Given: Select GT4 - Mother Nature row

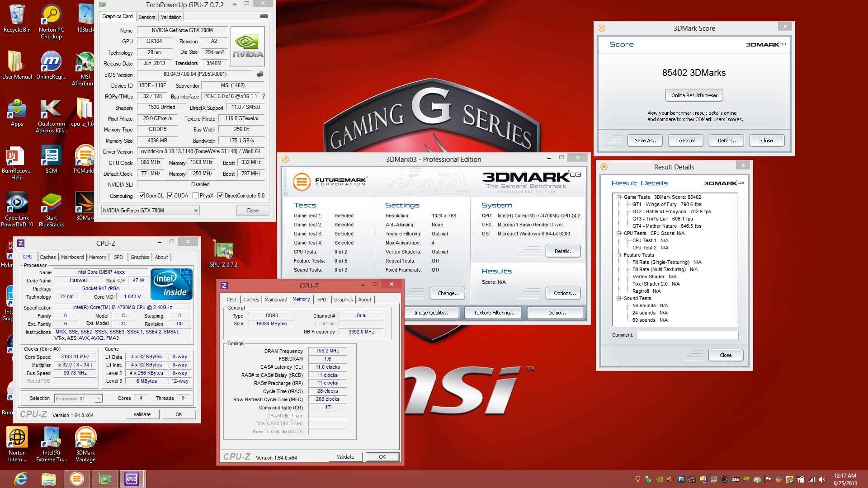Looking at the screenshot, I should click(x=667, y=226).
